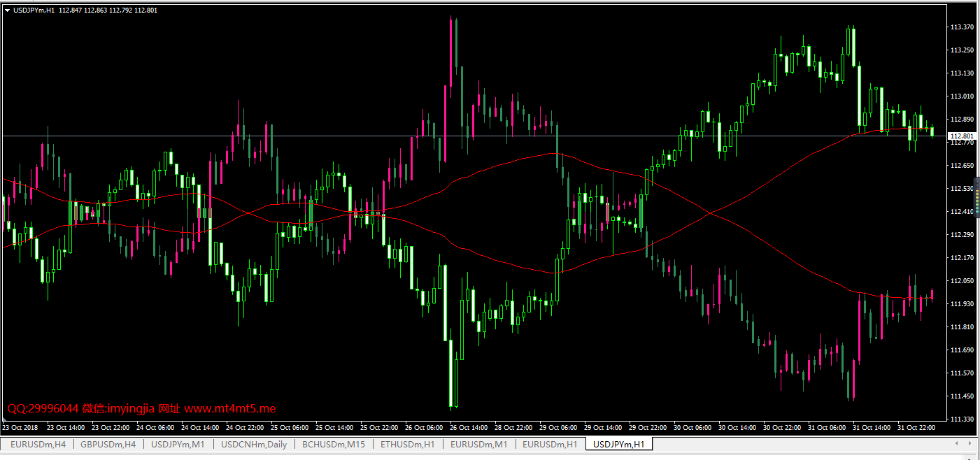The width and height of the screenshot is (980, 460).
Task: Click the 30 Oct 22:00 time label
Action: (782, 427)
